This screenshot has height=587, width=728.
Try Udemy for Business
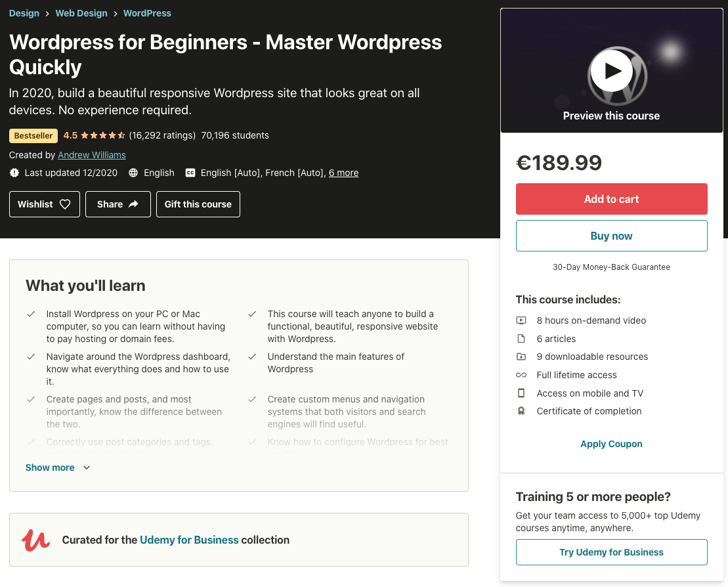tap(611, 552)
